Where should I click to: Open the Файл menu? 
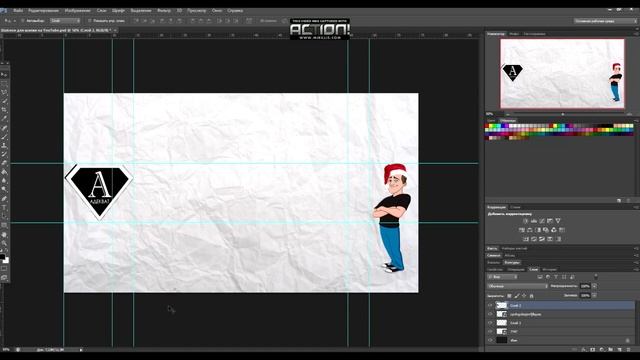coord(18,11)
